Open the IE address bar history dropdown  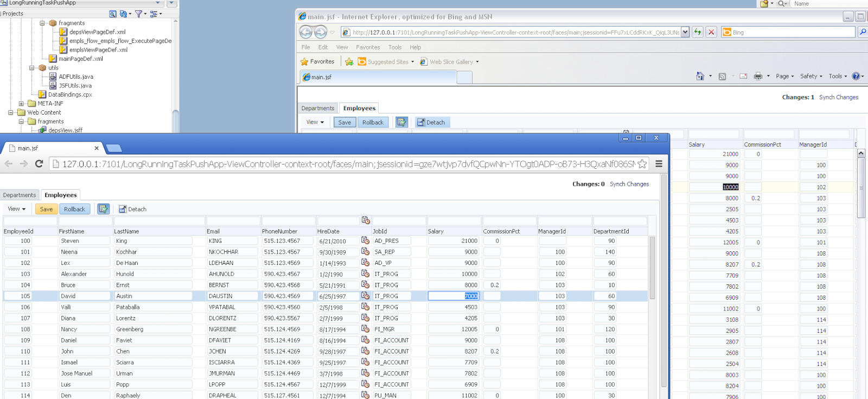685,32
